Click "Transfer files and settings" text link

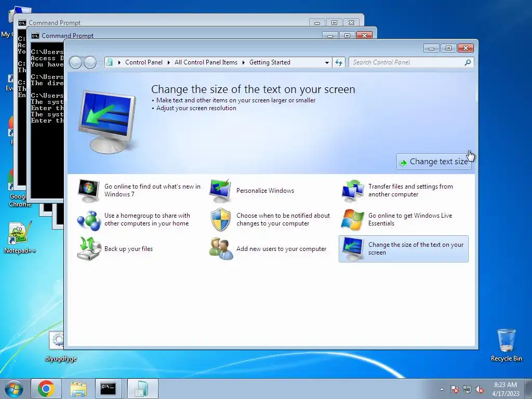(410, 190)
